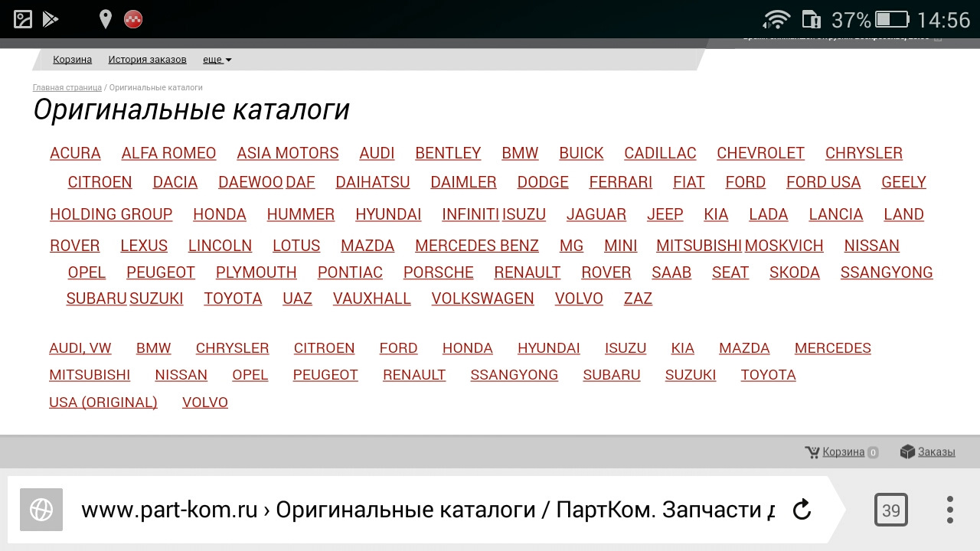Open Корзина in the top navigation bar
This screenshot has height=551, width=980.
point(72,60)
